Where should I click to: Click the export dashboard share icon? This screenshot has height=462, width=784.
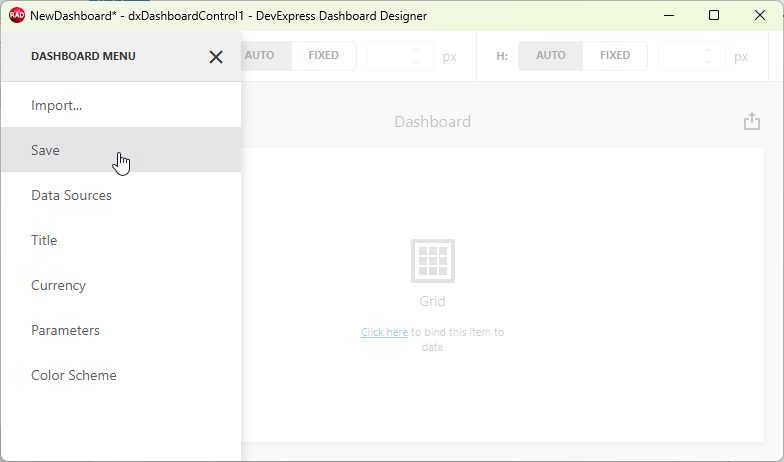tap(752, 122)
